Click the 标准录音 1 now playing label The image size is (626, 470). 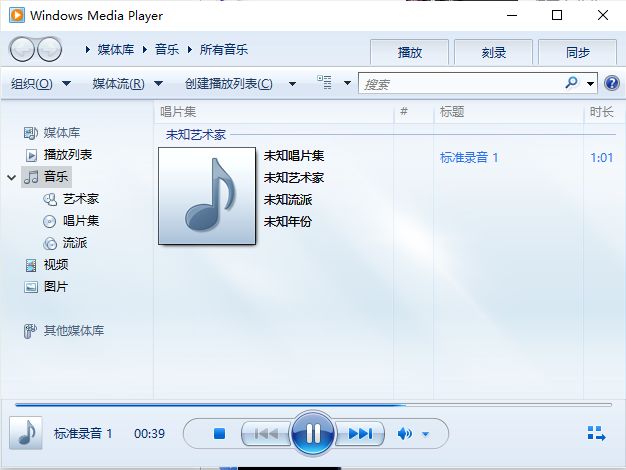coord(83,433)
